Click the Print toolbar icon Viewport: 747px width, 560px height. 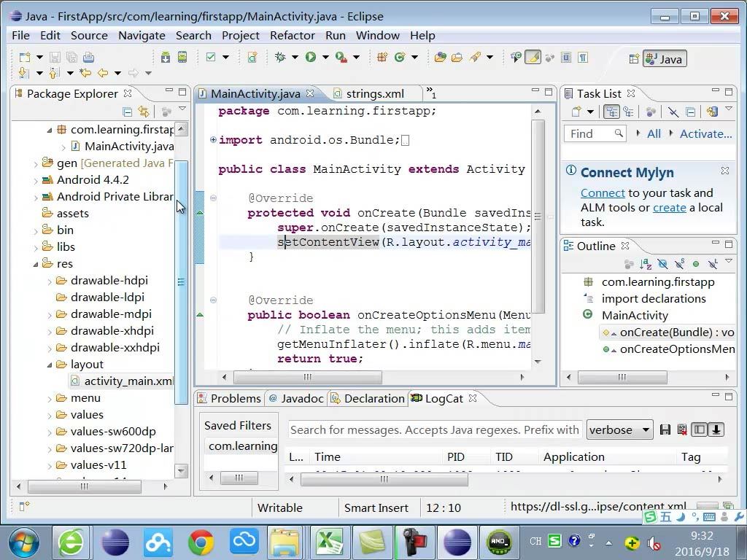tap(88, 58)
